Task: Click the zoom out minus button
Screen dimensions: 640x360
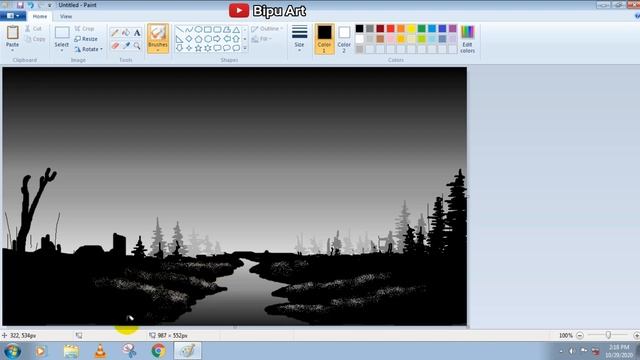Action: click(x=580, y=336)
